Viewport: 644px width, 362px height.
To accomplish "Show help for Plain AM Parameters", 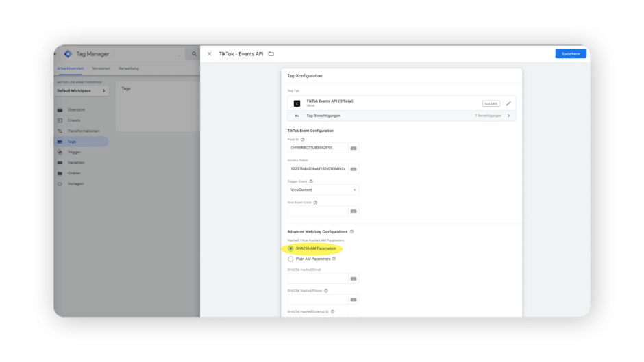I will click(334, 259).
